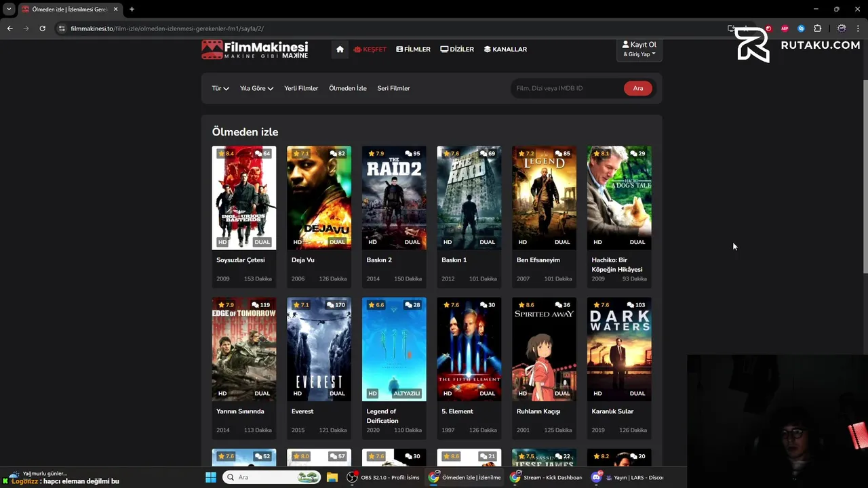Open the Ölmeden İzle filter link
Viewport: 868px width, 488px height.
(x=348, y=88)
